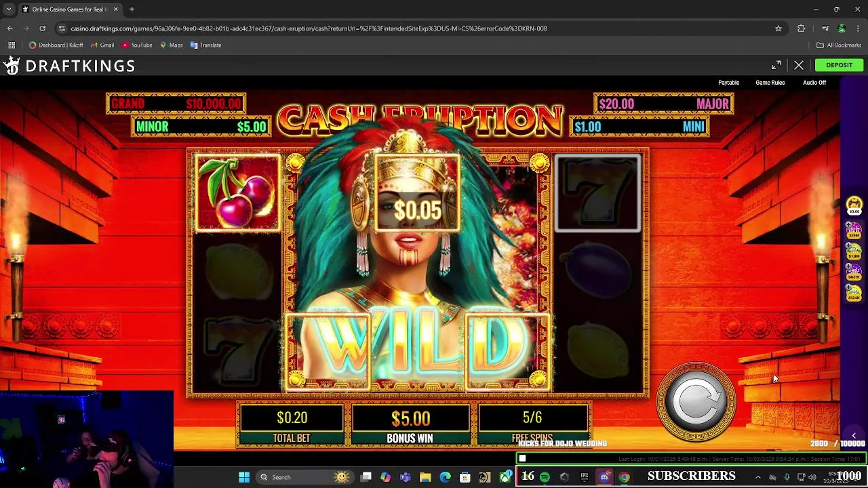Open Microsoft Edge from the taskbar
The width and height of the screenshot is (868, 488).
coord(445,477)
